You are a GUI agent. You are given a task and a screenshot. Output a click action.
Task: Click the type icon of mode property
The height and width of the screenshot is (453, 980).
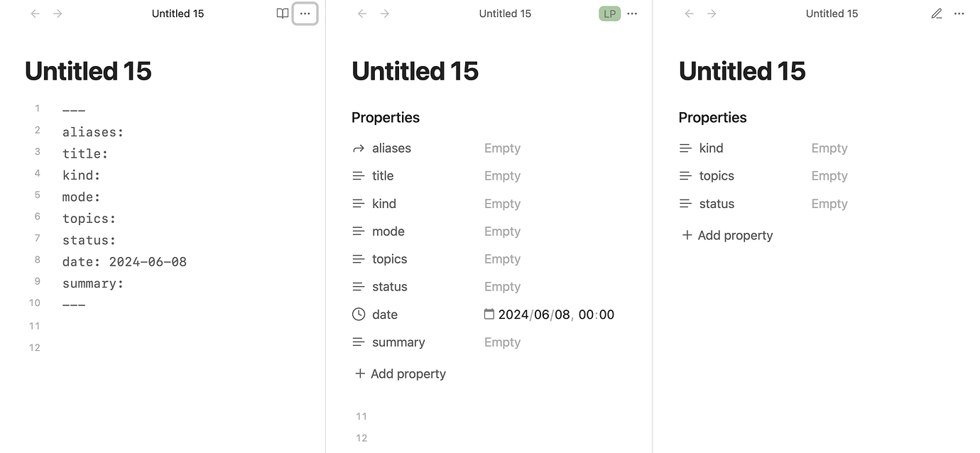pos(359,231)
